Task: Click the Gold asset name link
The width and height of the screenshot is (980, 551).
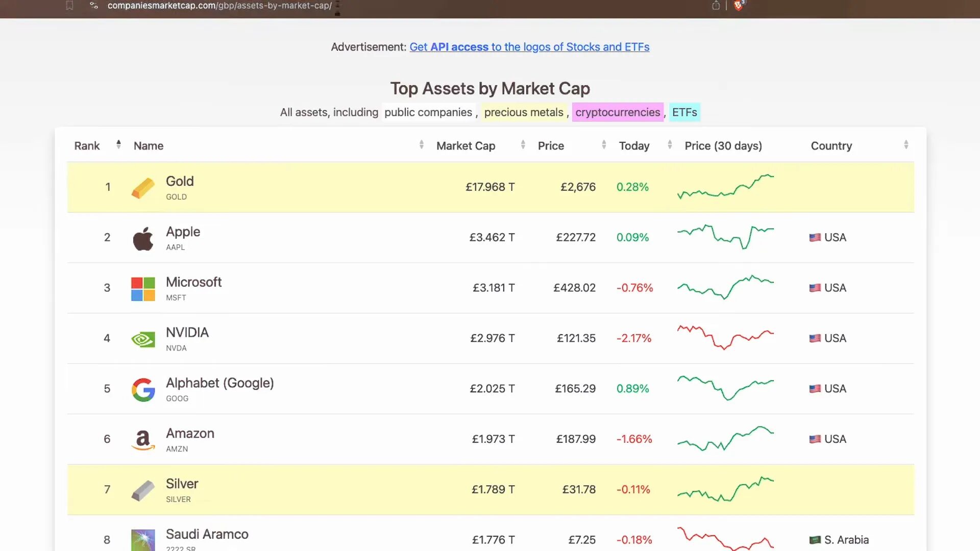Action: (x=179, y=181)
